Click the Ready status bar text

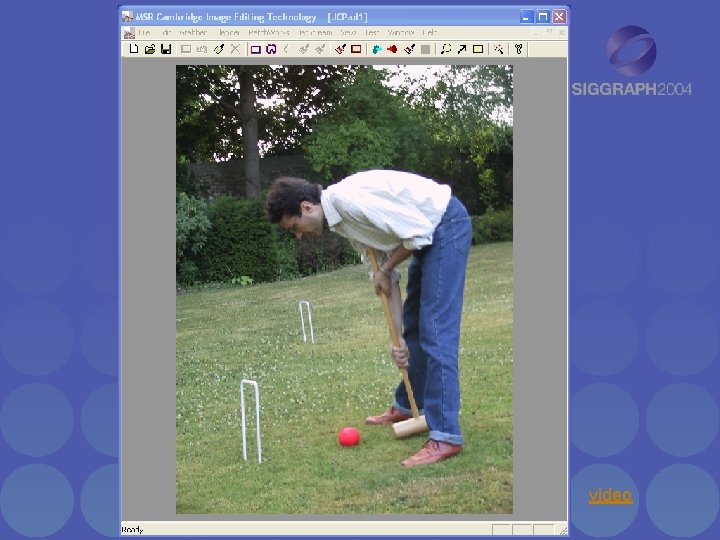132,530
